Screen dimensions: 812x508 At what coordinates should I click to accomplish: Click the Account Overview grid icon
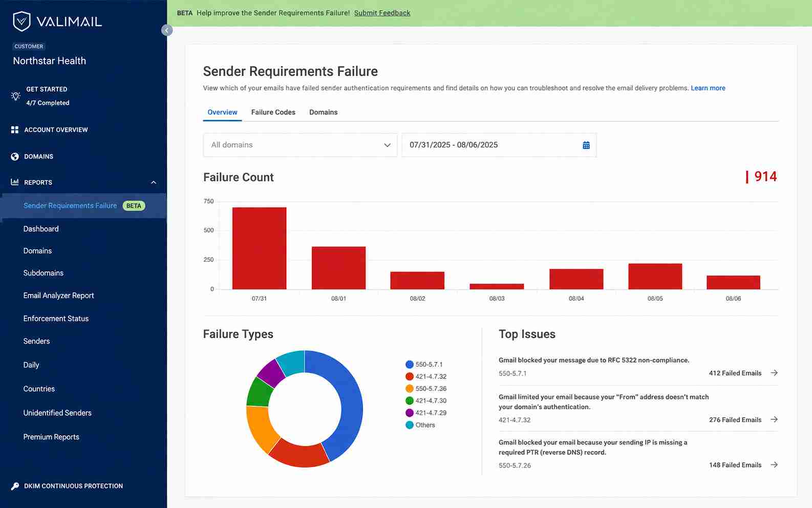[x=15, y=130]
